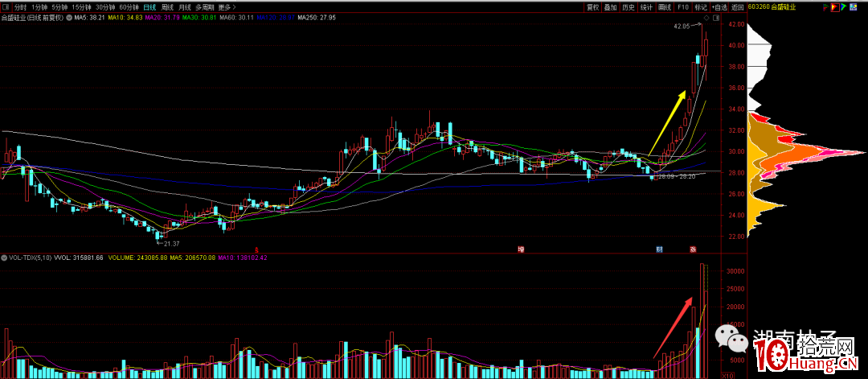
Task: Open the 多周期 multi-period view
Action: 204,7
